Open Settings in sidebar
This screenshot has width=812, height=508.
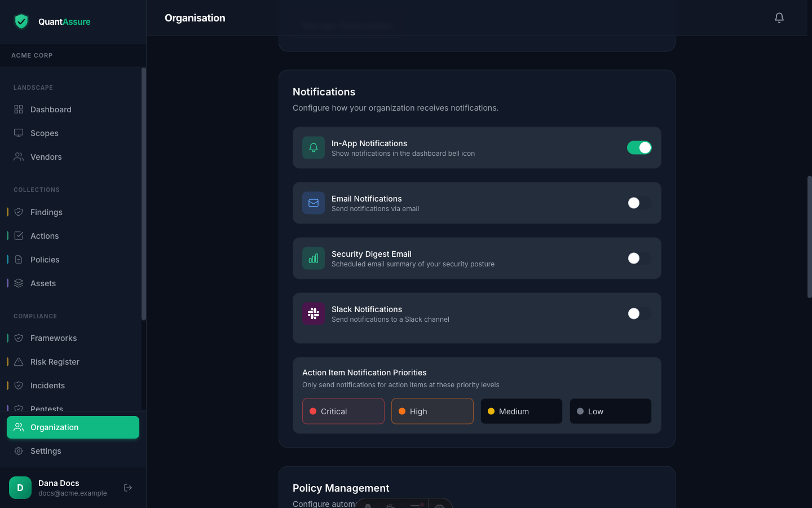coord(73,450)
